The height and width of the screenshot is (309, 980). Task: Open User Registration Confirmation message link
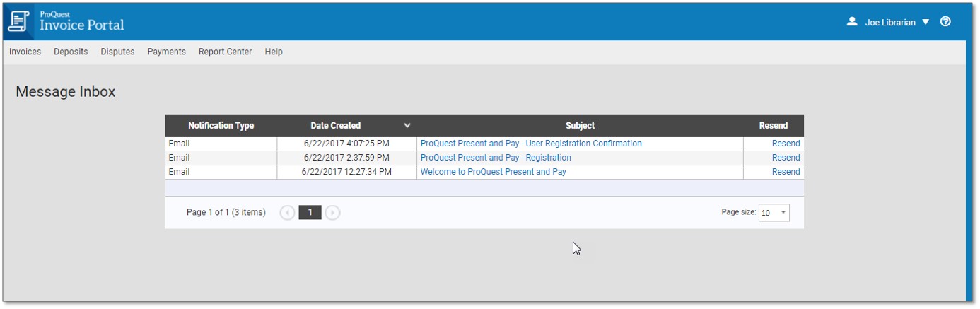[x=531, y=144]
